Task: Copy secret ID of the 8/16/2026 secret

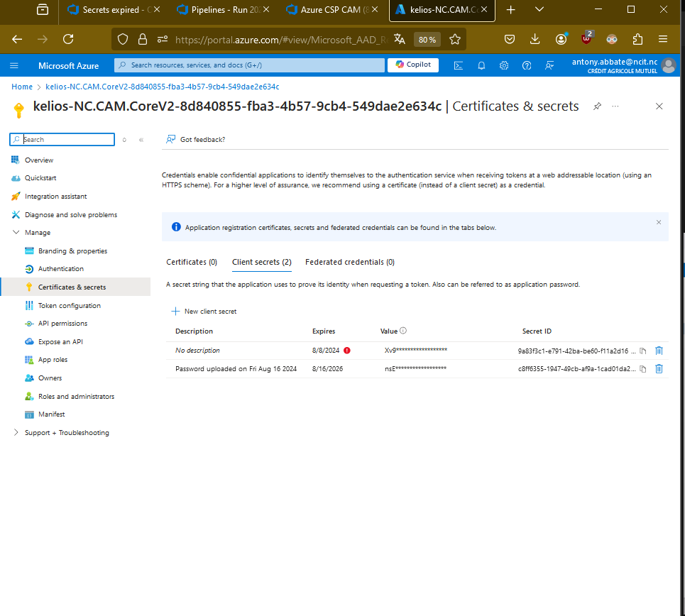Action: (642, 369)
